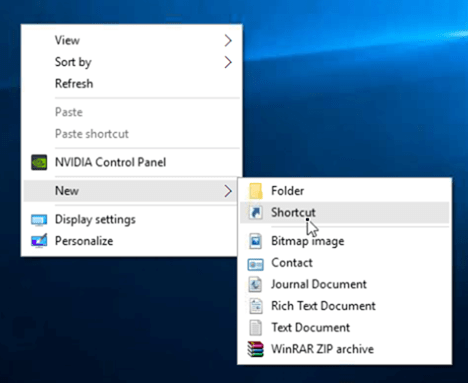Click the Shortcut arrow icon

pos(256,212)
